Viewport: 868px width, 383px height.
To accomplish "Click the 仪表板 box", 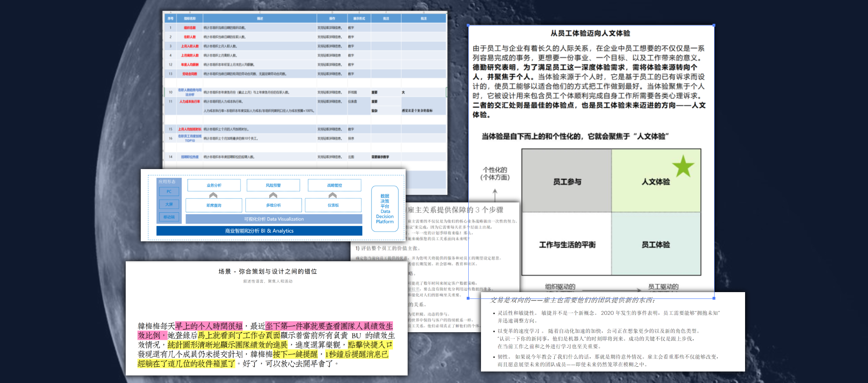I will coord(333,205).
